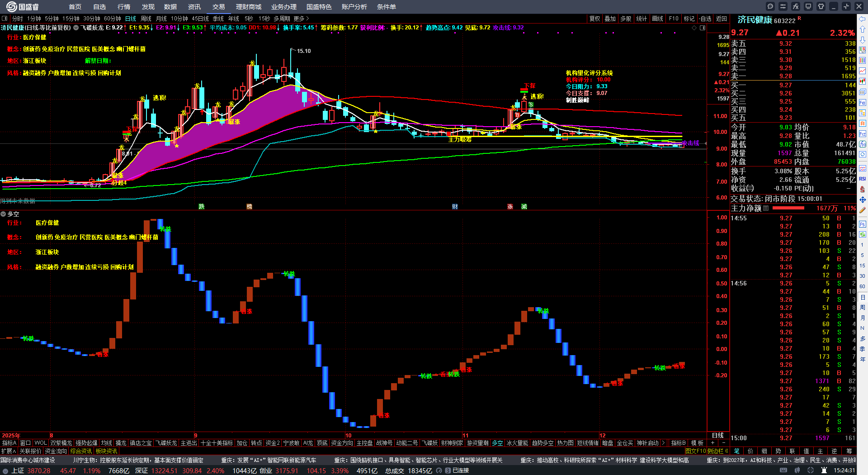Click the 济民健康 stock name header
Image resolution: width=868 pixels, height=475 pixels.
coord(755,20)
